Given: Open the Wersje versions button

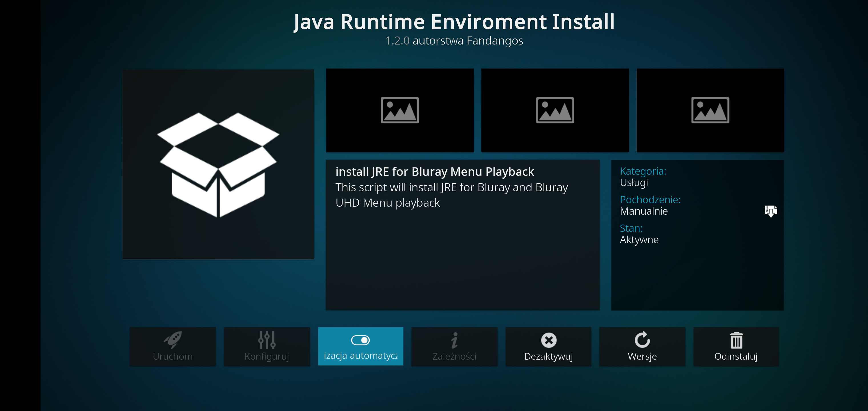Looking at the screenshot, I should [x=642, y=346].
